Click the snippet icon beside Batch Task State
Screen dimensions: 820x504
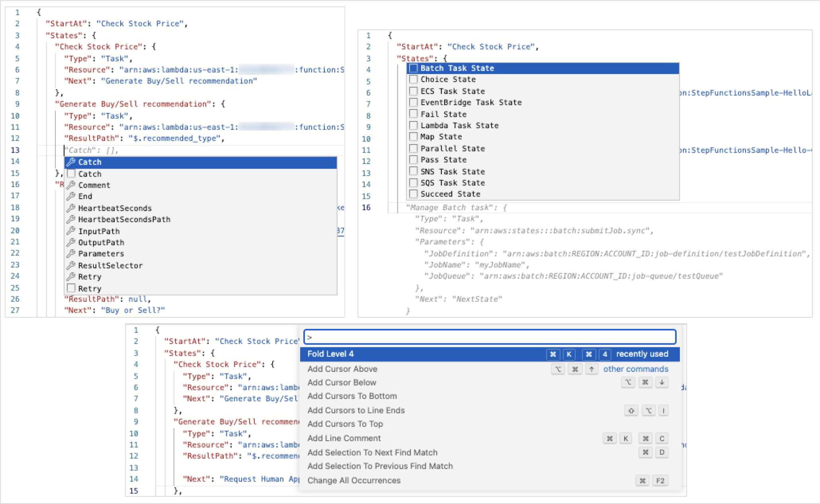tap(414, 68)
